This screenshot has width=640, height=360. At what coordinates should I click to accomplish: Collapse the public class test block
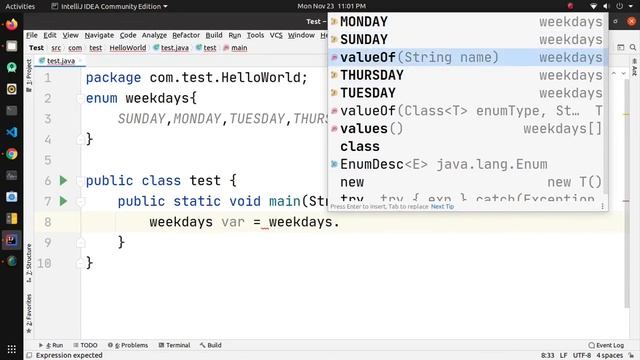[80, 181]
